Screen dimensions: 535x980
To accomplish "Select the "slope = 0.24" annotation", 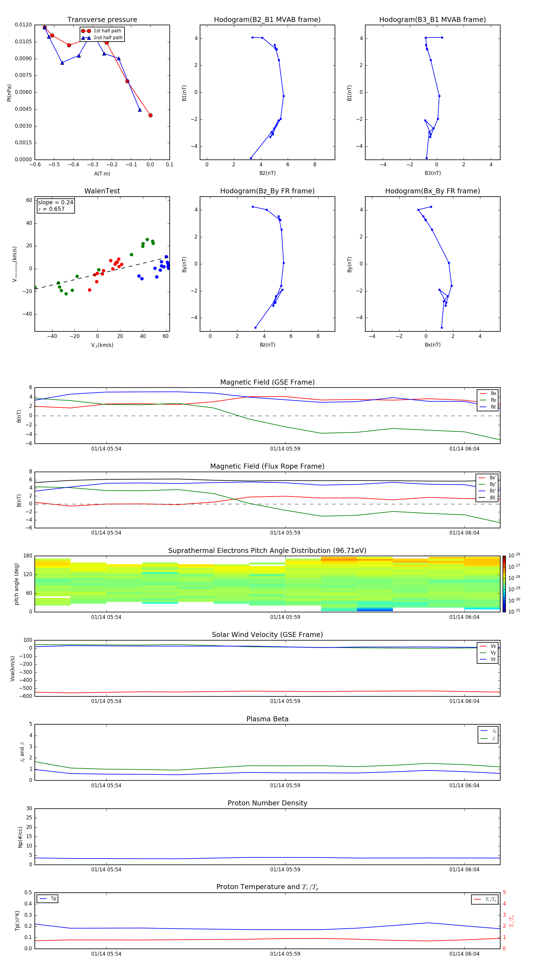I will pos(56,203).
